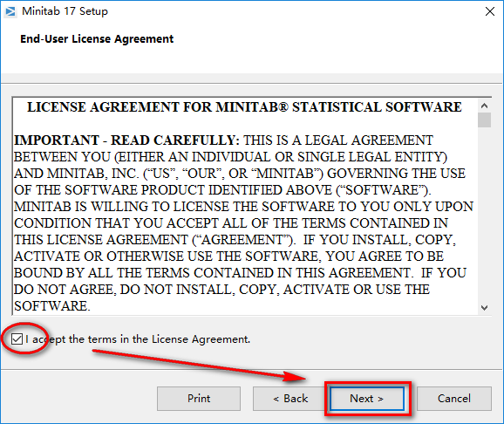This screenshot has height=424, width=504.
Task: Uncheck the accept license terms checkbox
Action: click(x=17, y=339)
